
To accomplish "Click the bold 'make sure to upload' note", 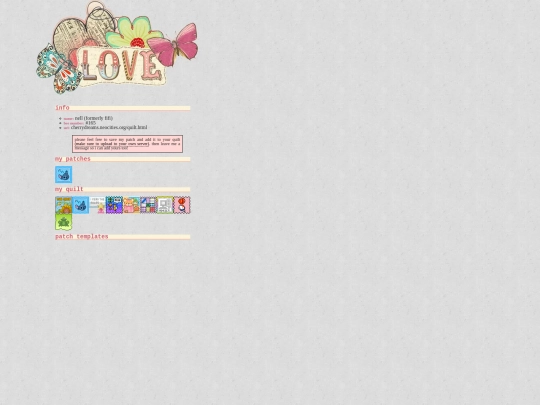I will tap(112, 144).
